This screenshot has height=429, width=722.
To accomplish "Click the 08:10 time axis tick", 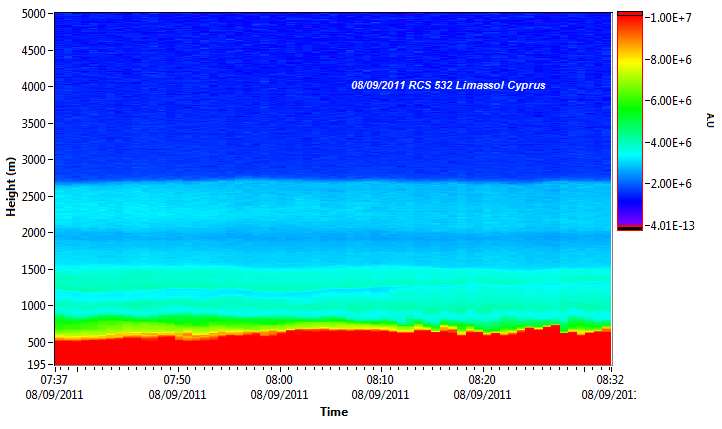I will pos(380,380).
